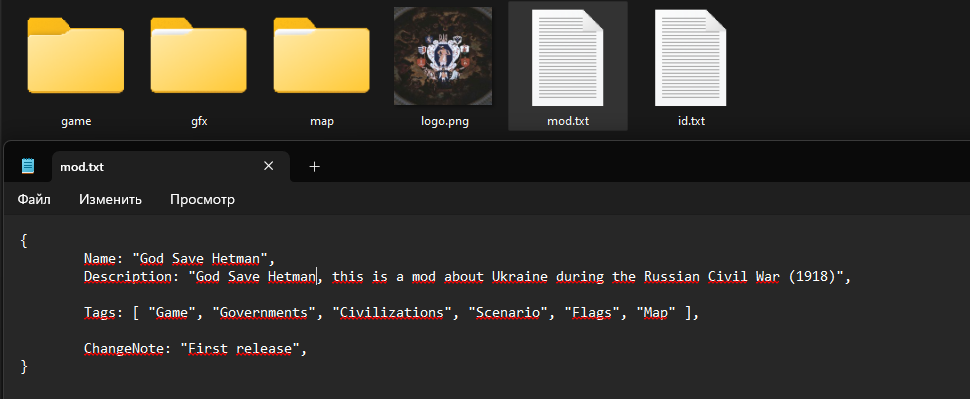This screenshot has height=399, width=970.
Task: Switch to the mod.txt tab
Action: click(171, 166)
